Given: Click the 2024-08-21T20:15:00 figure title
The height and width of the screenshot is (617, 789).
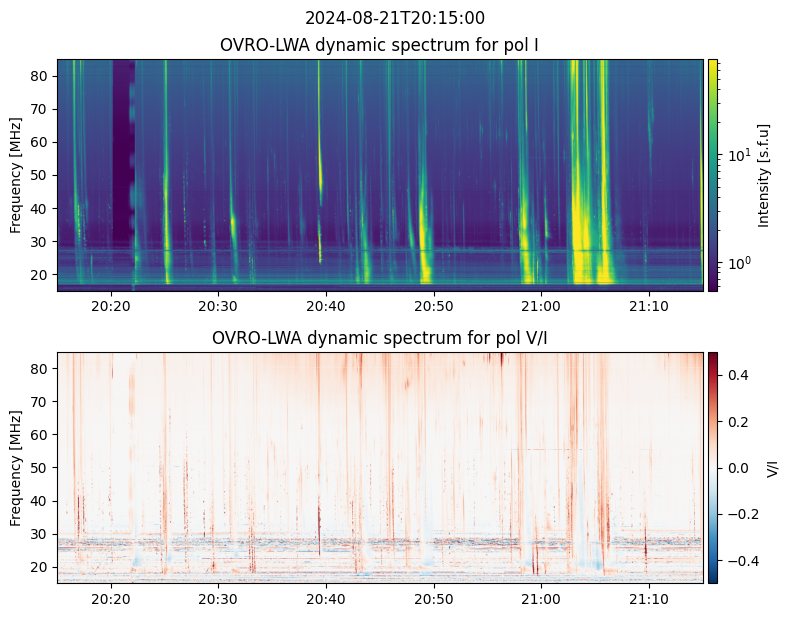Looking at the screenshot, I should tap(394, 18).
